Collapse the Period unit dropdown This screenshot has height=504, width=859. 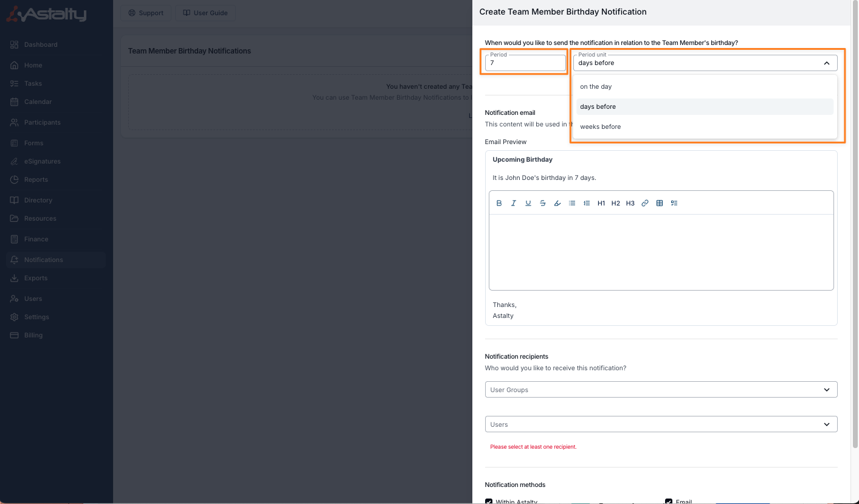click(x=826, y=63)
